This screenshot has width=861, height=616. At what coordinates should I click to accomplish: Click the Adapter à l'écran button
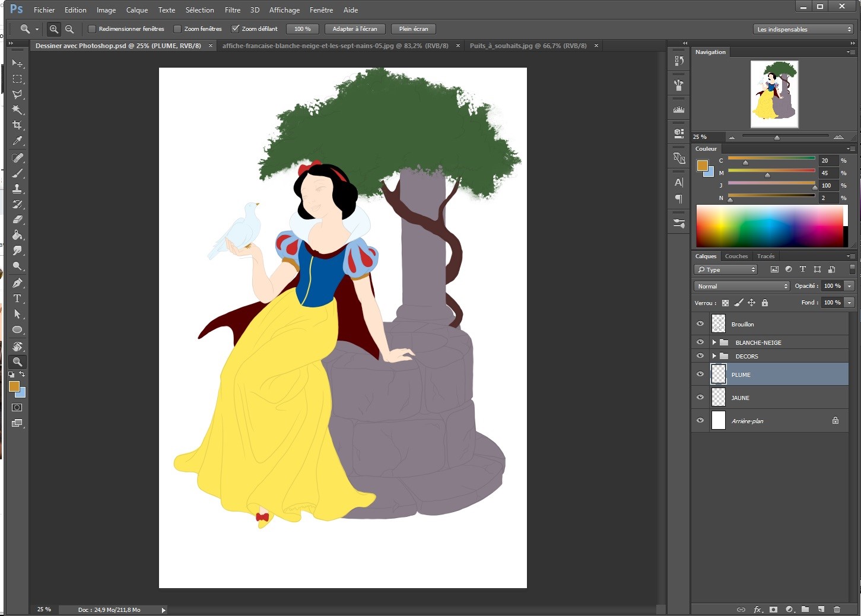pos(354,28)
